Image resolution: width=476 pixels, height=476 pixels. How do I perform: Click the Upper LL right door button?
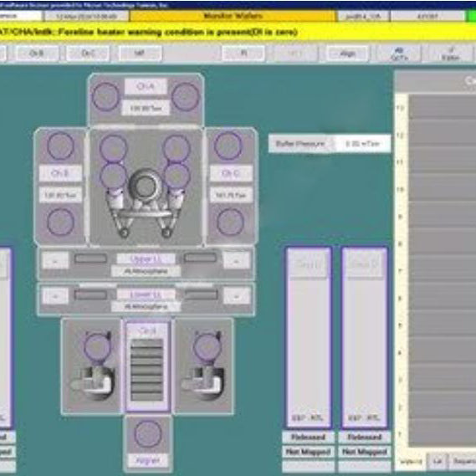(237, 260)
